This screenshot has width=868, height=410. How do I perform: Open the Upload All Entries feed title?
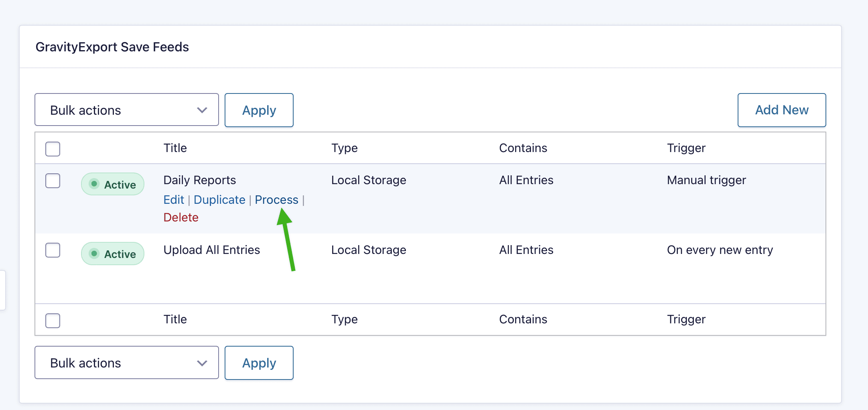(211, 250)
